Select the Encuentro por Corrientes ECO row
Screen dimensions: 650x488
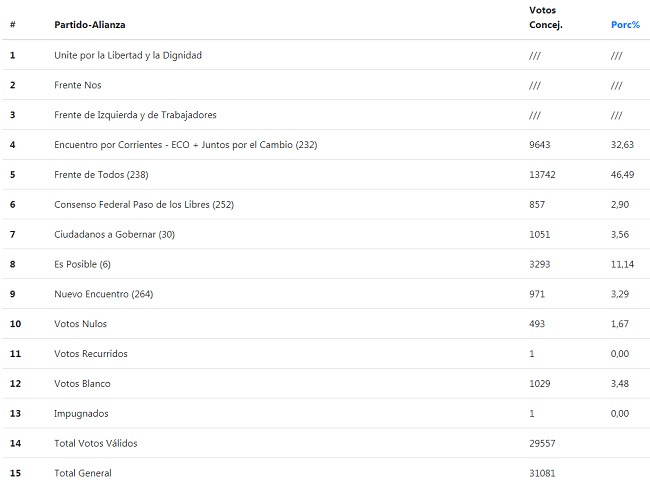[x=326, y=145]
